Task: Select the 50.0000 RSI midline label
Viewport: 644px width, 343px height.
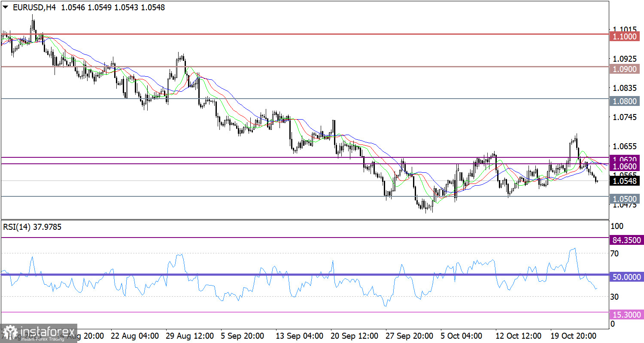Action: 626,277
